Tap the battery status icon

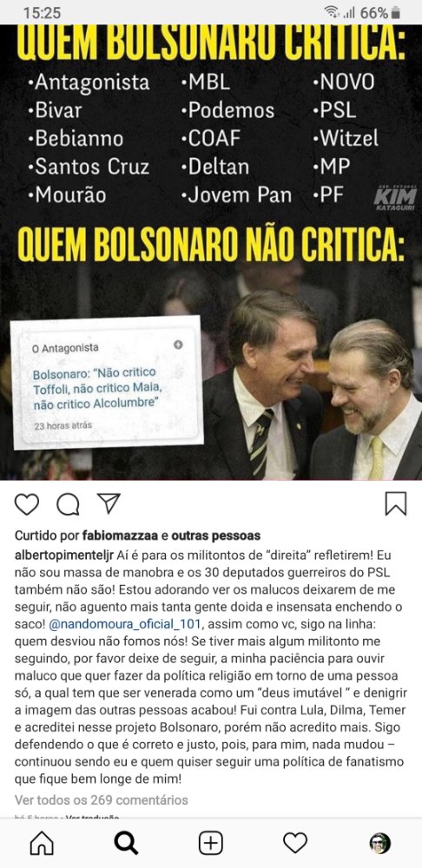pyautogui.click(x=395, y=13)
